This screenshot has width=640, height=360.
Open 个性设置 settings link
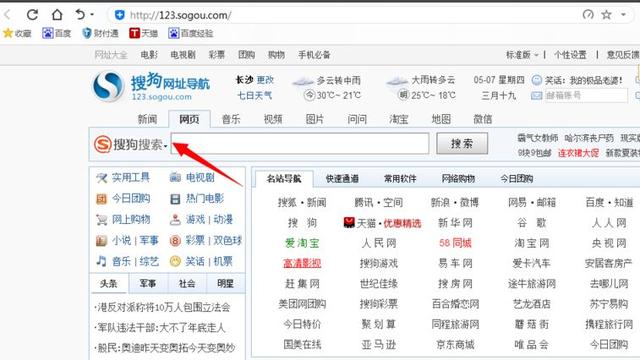point(570,55)
